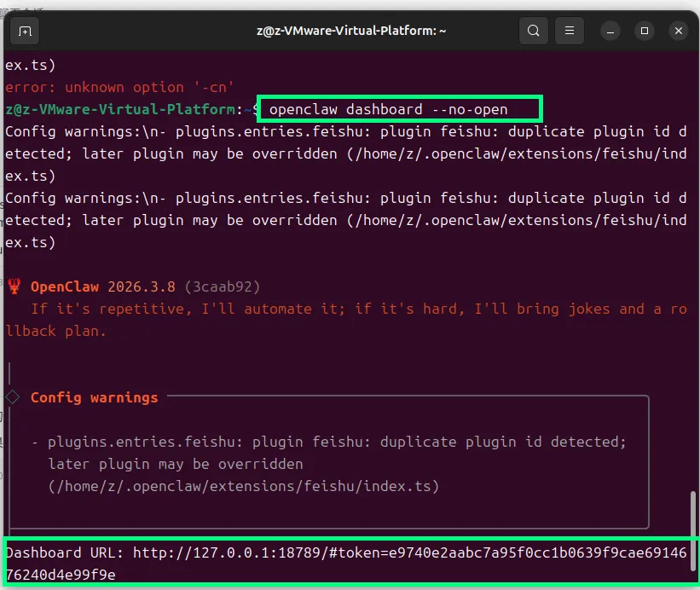Click the window title z@z-VMware-Virtual-Platform

point(351,31)
